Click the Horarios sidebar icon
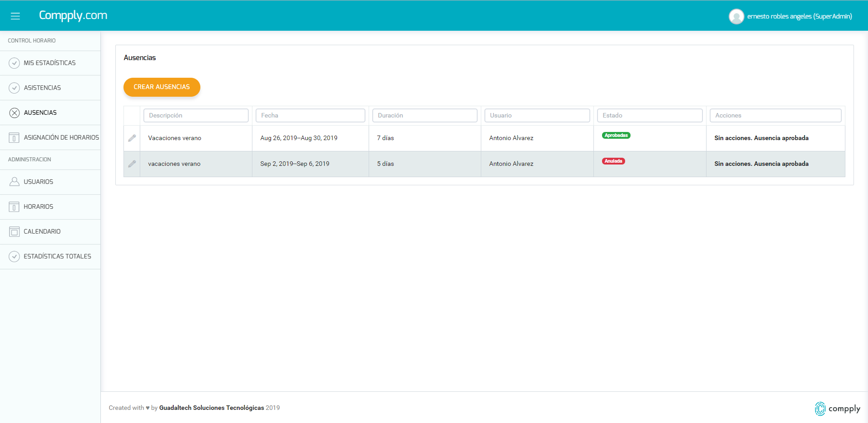 point(14,207)
